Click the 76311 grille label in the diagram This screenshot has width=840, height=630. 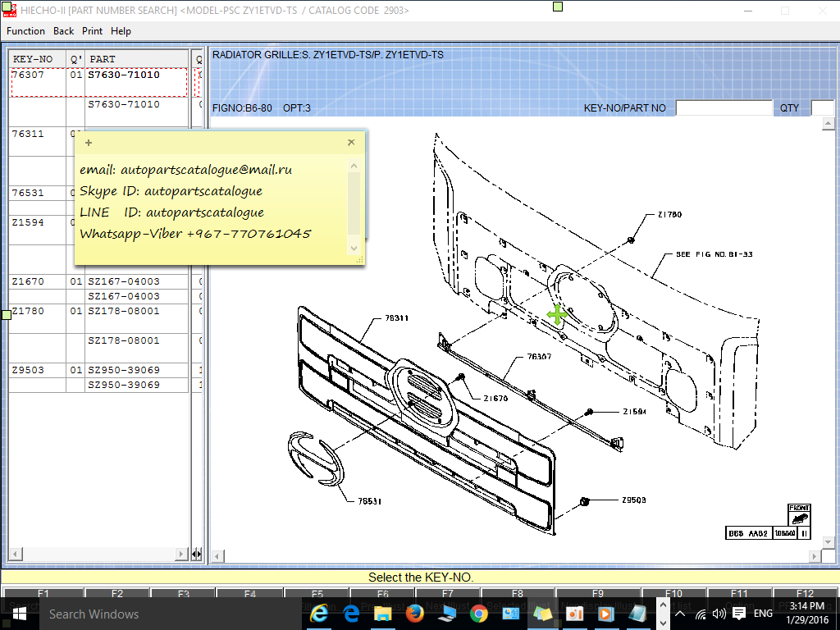click(x=396, y=317)
